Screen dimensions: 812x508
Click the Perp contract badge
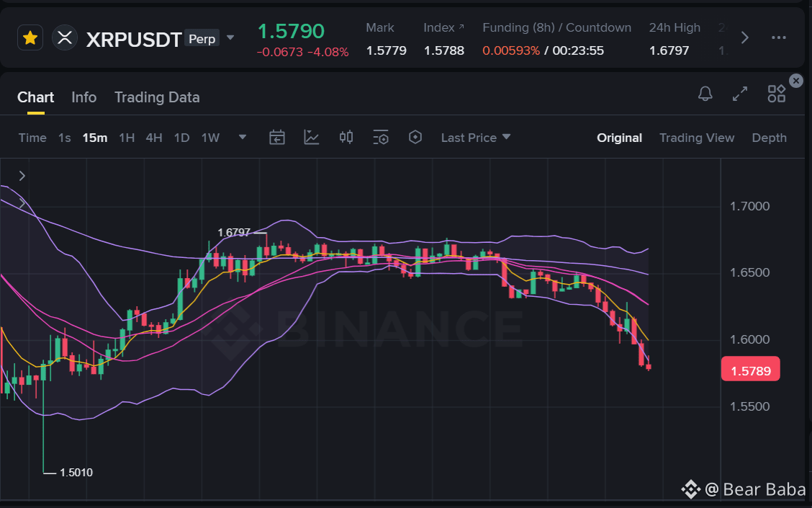[202, 38]
